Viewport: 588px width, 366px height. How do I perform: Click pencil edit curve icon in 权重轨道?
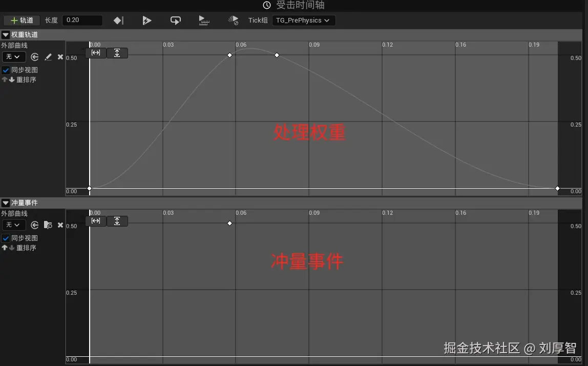pyautogui.click(x=48, y=57)
